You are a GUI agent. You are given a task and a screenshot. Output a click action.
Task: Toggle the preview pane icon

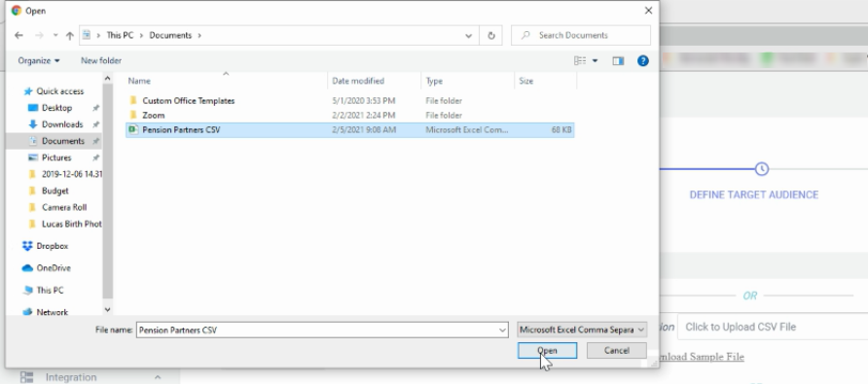tap(618, 61)
